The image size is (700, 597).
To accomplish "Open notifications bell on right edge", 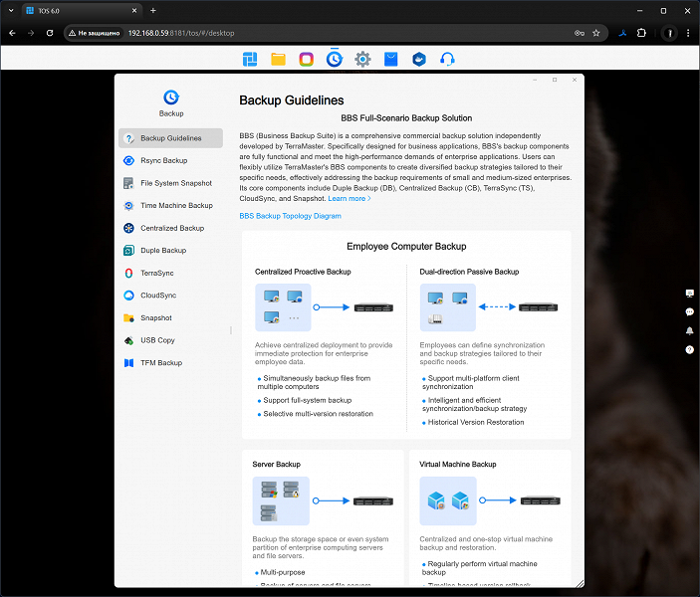I will 690,330.
